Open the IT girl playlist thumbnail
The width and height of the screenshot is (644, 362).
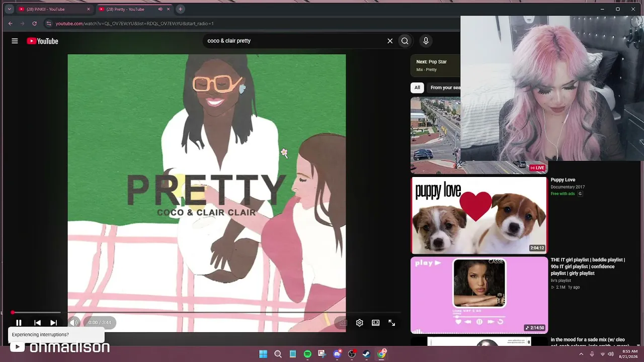479,296
